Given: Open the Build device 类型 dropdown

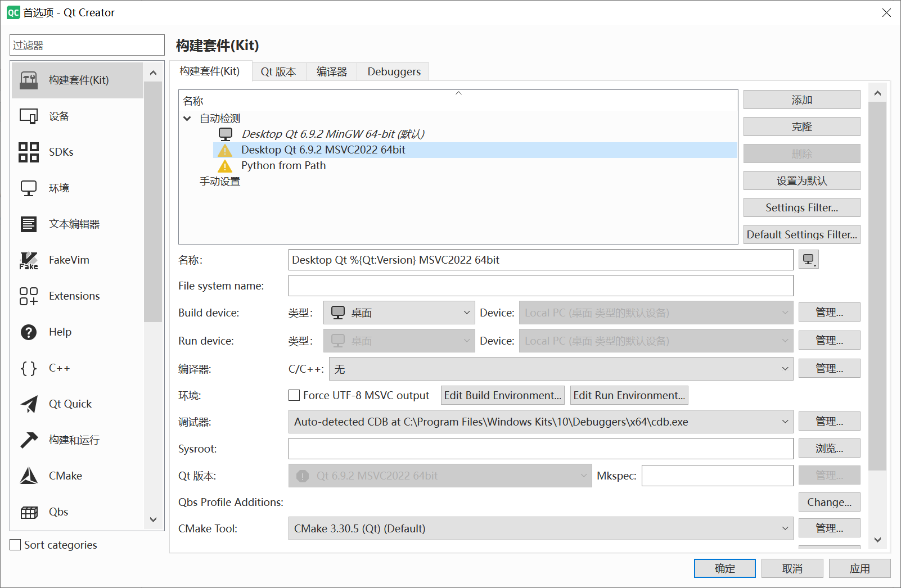Looking at the screenshot, I should coord(399,313).
